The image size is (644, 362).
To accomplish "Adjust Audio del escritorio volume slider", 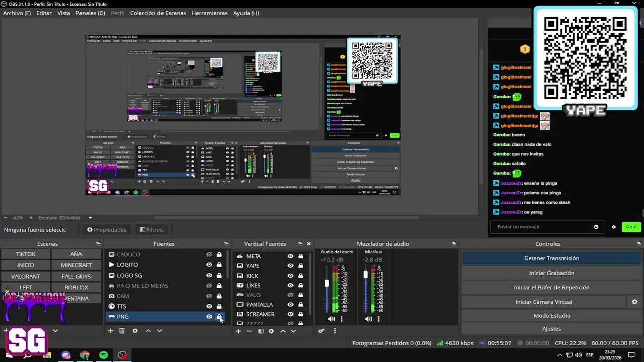I will [327, 284].
